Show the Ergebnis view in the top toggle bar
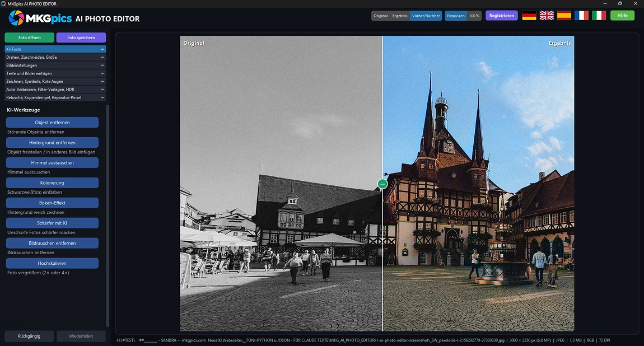 click(x=400, y=16)
